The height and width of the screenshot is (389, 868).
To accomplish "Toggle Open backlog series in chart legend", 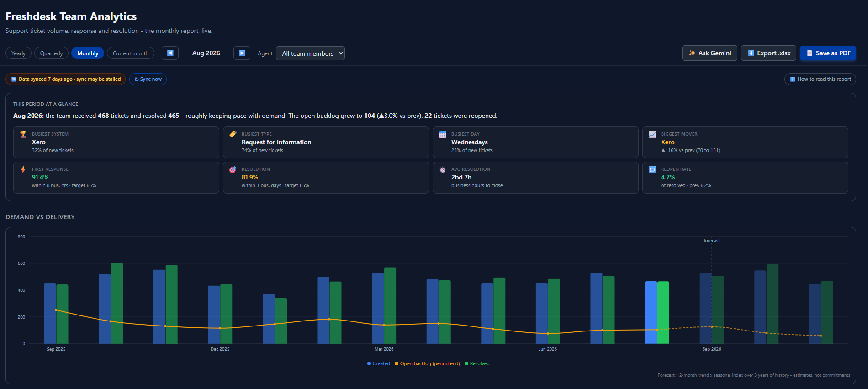I will [x=427, y=363].
